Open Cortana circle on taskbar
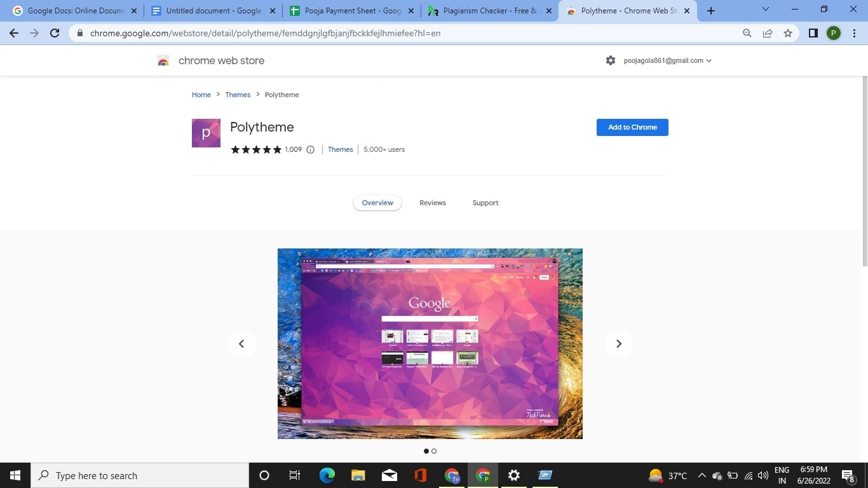Viewport: 868px width, 488px height. (x=264, y=475)
